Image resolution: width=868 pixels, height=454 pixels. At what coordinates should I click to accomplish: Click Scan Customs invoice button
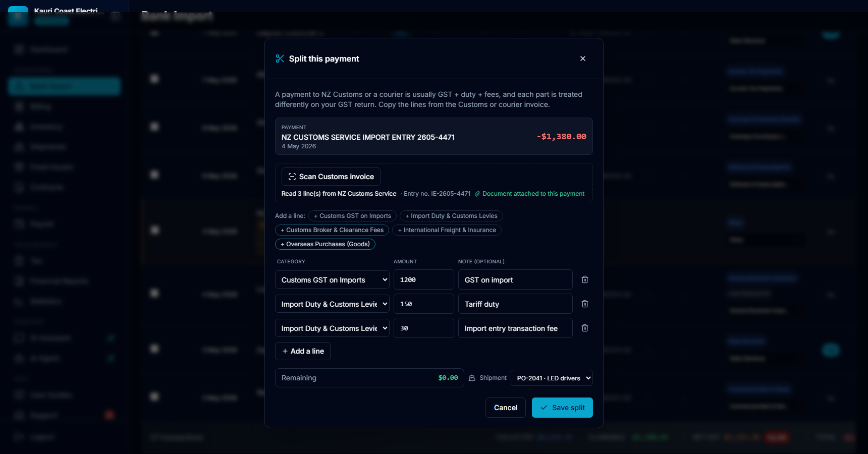click(x=331, y=177)
